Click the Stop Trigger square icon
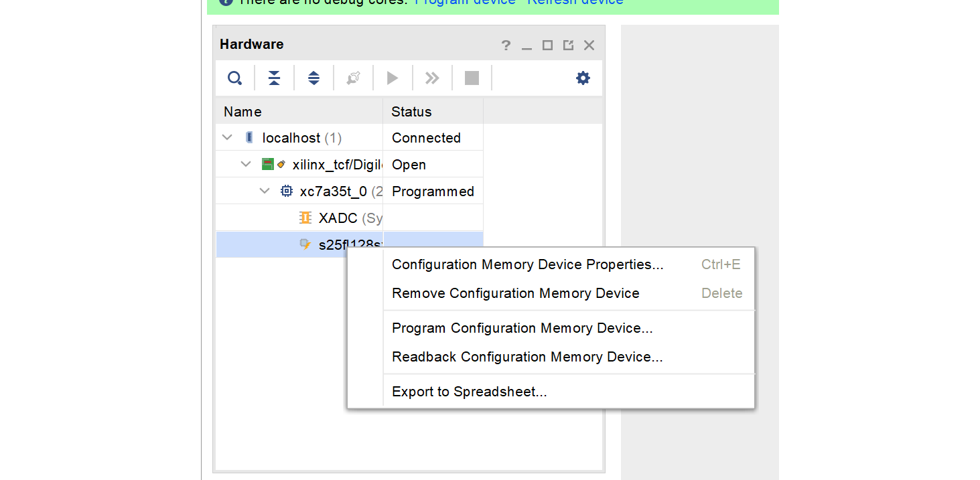The height and width of the screenshot is (480, 980). pyautogui.click(x=472, y=78)
